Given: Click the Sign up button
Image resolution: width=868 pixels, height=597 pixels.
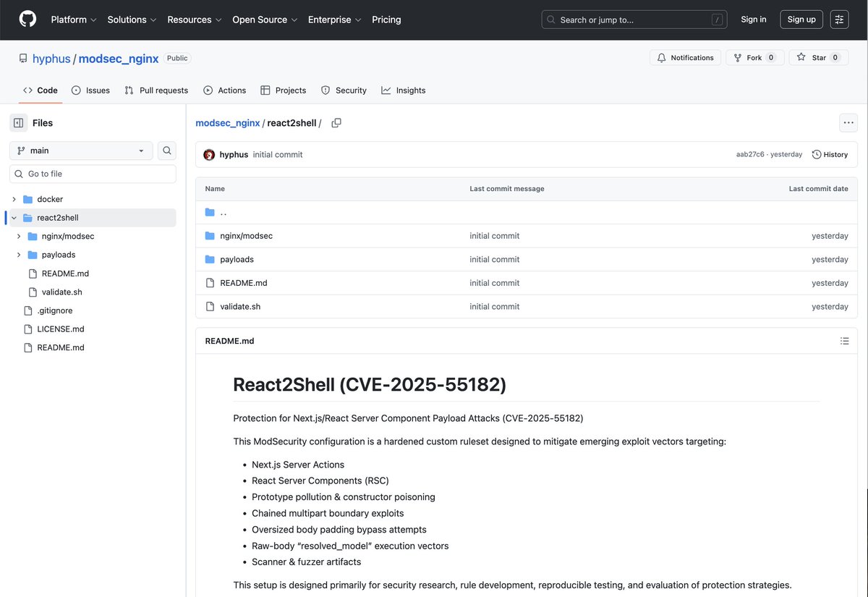Looking at the screenshot, I should click(801, 20).
